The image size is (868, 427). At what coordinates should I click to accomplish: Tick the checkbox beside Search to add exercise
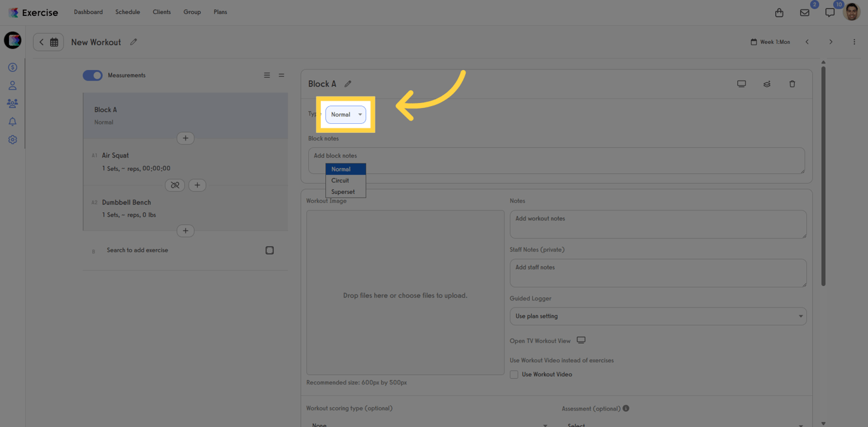point(269,250)
